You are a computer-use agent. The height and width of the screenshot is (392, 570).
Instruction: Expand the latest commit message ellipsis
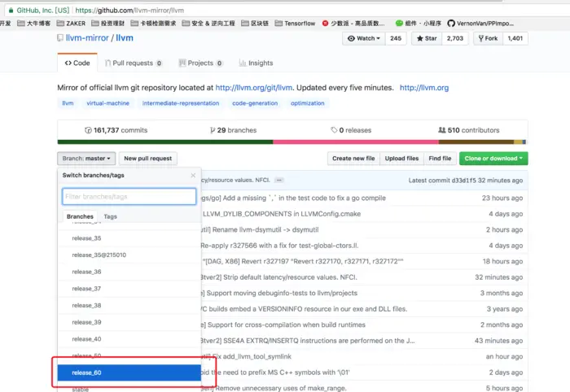coord(279,180)
